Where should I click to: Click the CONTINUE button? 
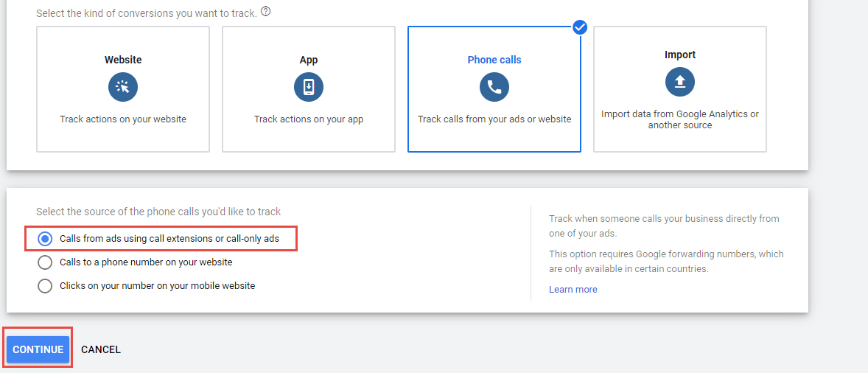(38, 349)
